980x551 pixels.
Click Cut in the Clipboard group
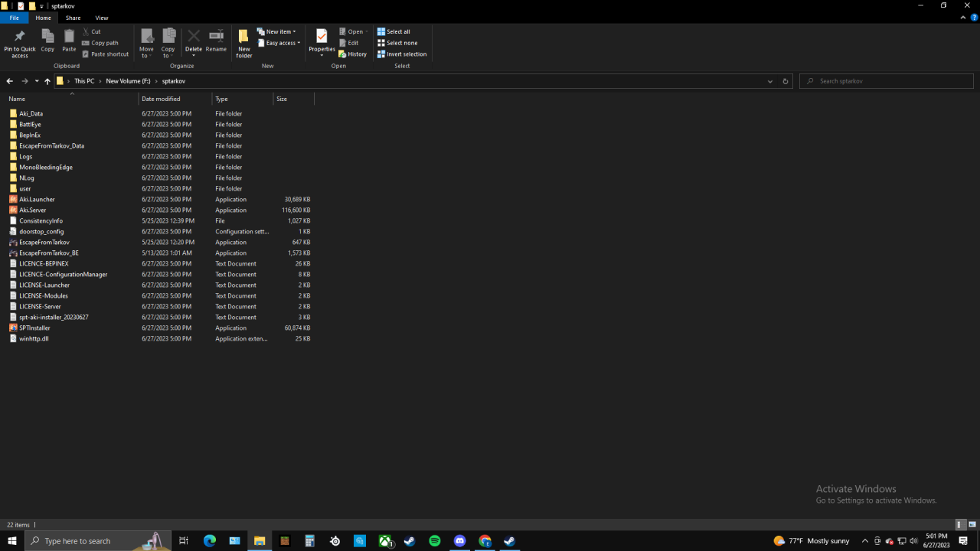coord(92,31)
